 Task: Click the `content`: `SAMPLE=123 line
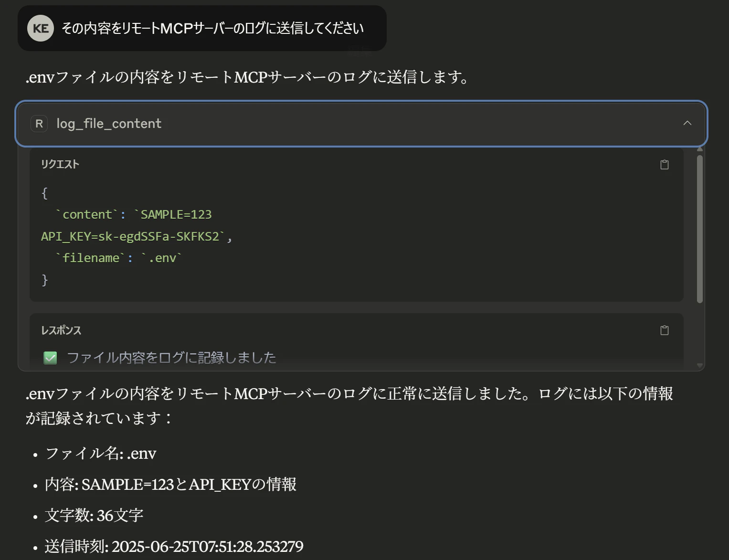point(134,214)
